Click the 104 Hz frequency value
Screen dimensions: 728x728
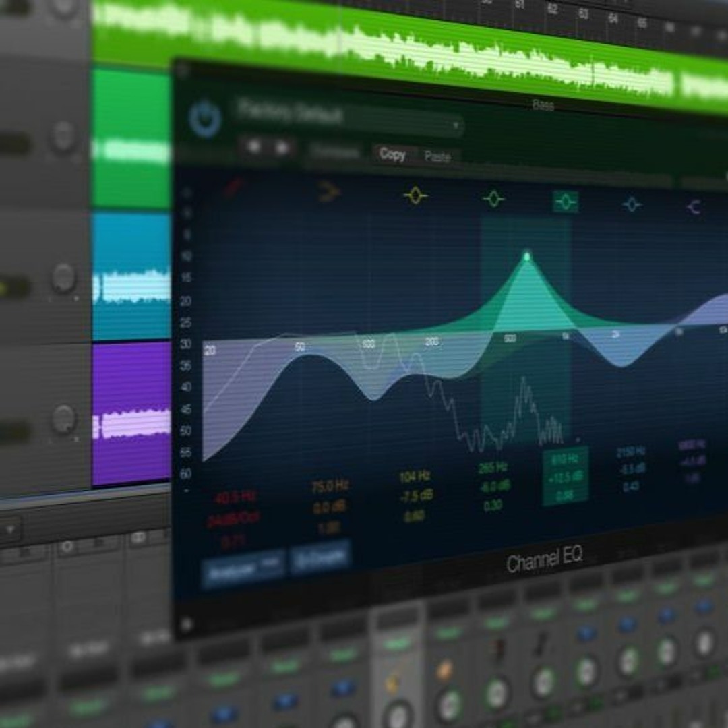click(x=415, y=477)
